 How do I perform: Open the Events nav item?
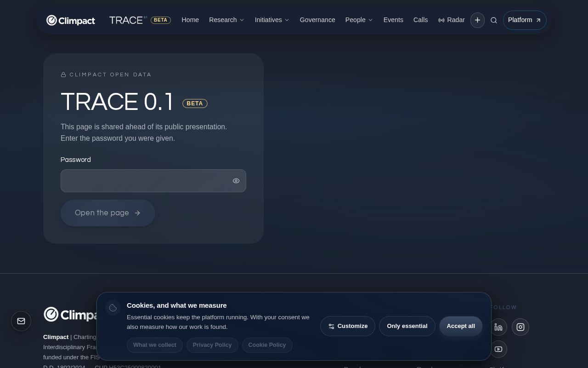click(393, 20)
